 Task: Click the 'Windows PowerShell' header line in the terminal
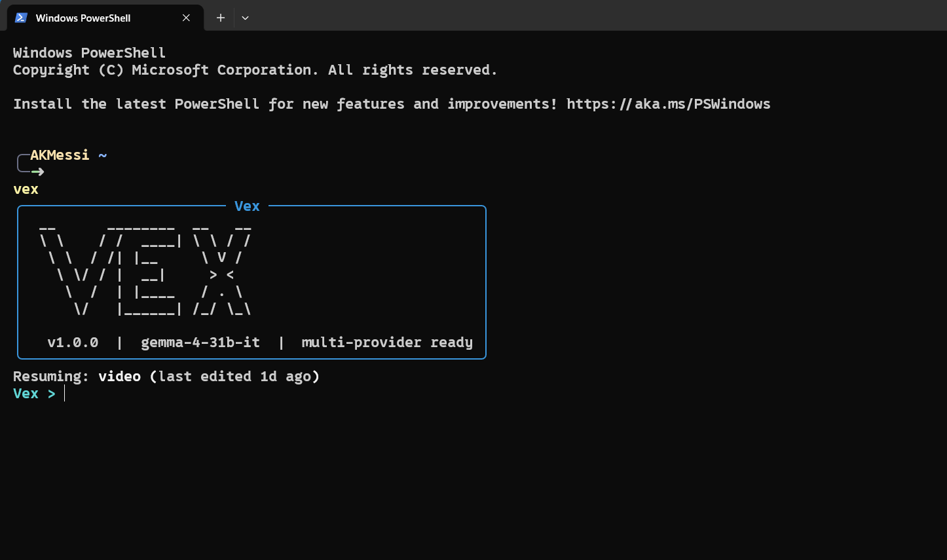pyautogui.click(x=90, y=53)
